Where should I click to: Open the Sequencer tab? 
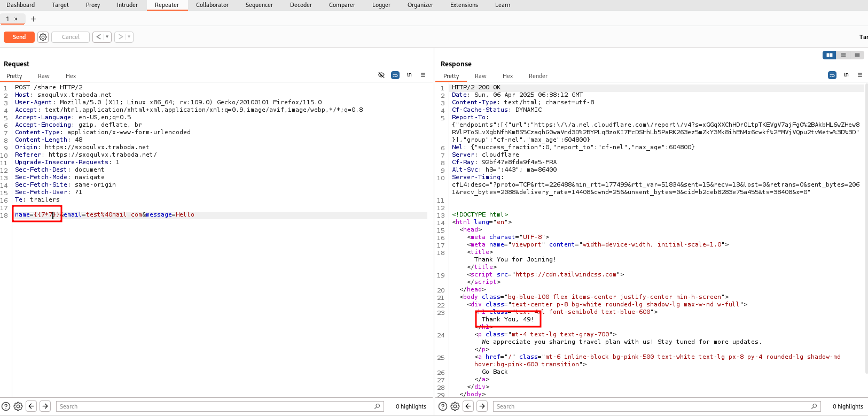pos(259,5)
